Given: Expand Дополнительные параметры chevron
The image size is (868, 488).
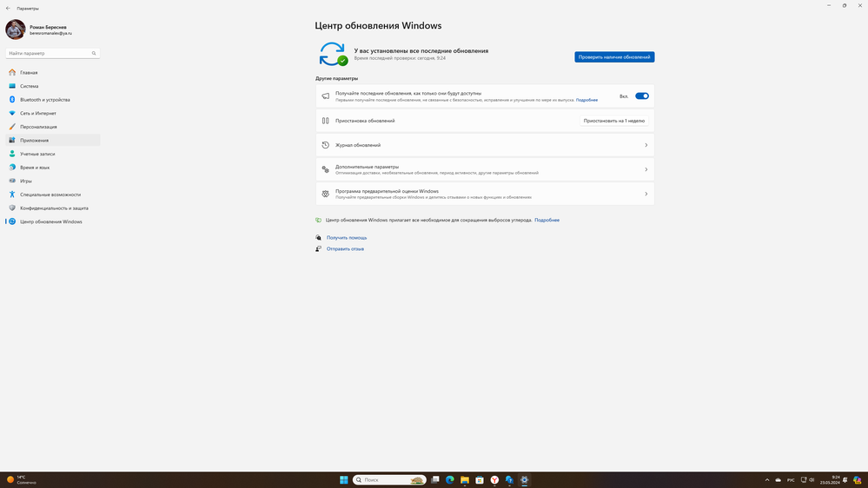Looking at the screenshot, I should point(646,169).
